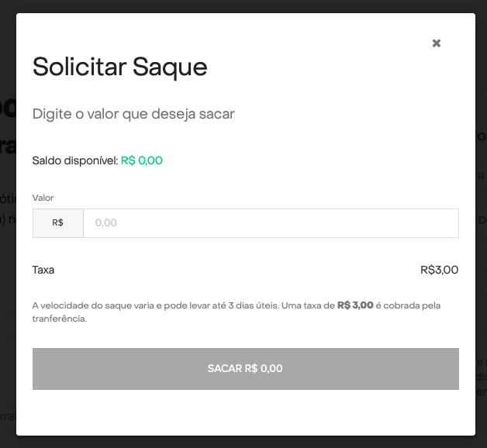The height and width of the screenshot is (448, 487).
Task: Click the R$3,00 fee amount on right
Action: 439,270
